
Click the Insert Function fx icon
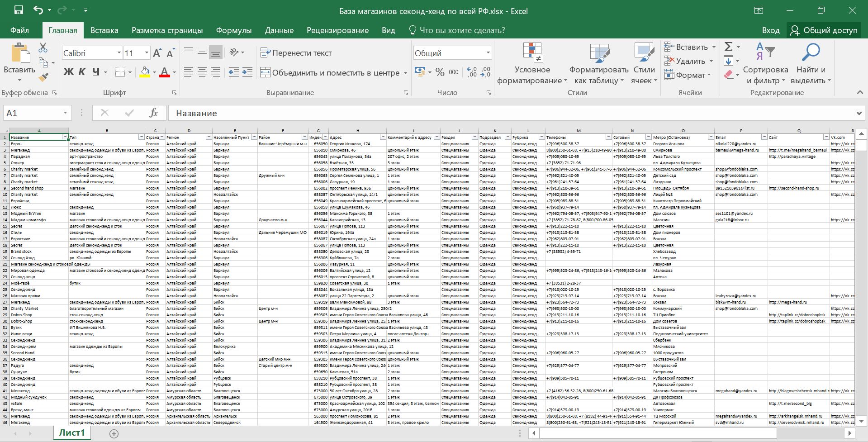[x=153, y=113]
